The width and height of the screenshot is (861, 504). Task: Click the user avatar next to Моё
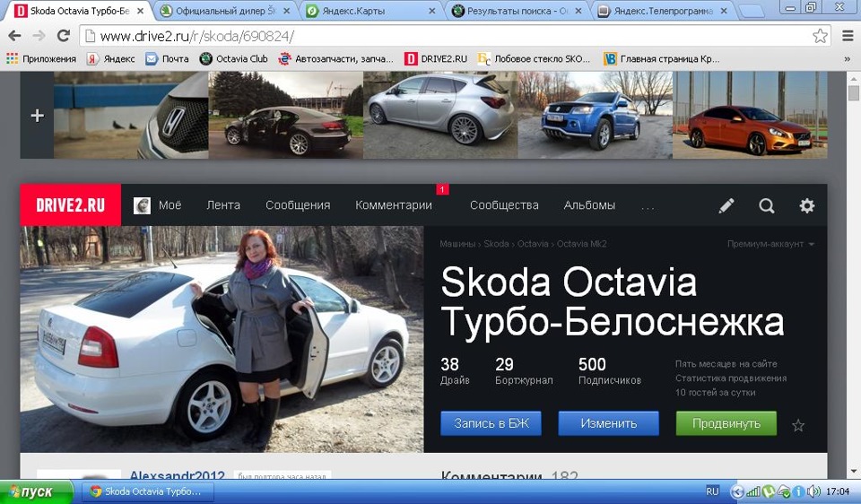[142, 205]
